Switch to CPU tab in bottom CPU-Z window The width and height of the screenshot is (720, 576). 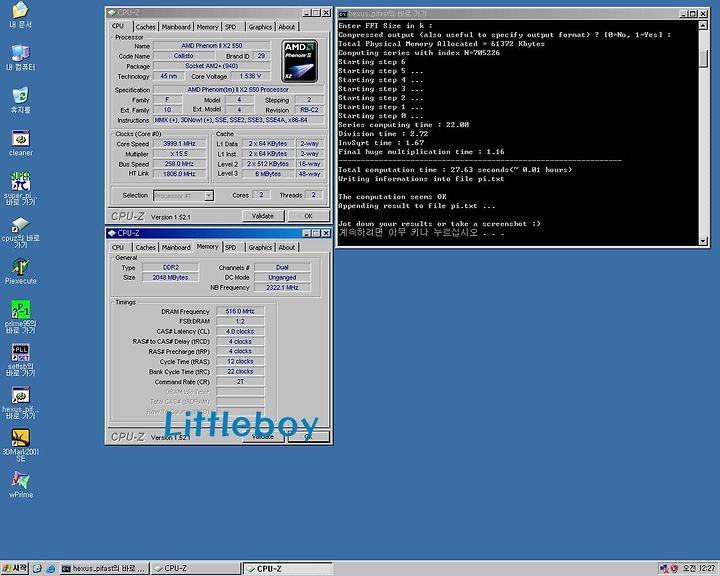pyautogui.click(x=118, y=248)
